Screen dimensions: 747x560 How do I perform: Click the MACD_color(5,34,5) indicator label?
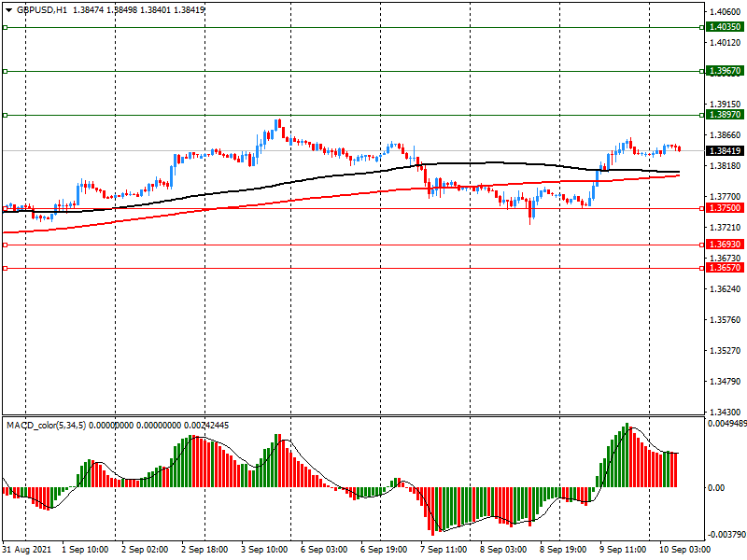46,426
